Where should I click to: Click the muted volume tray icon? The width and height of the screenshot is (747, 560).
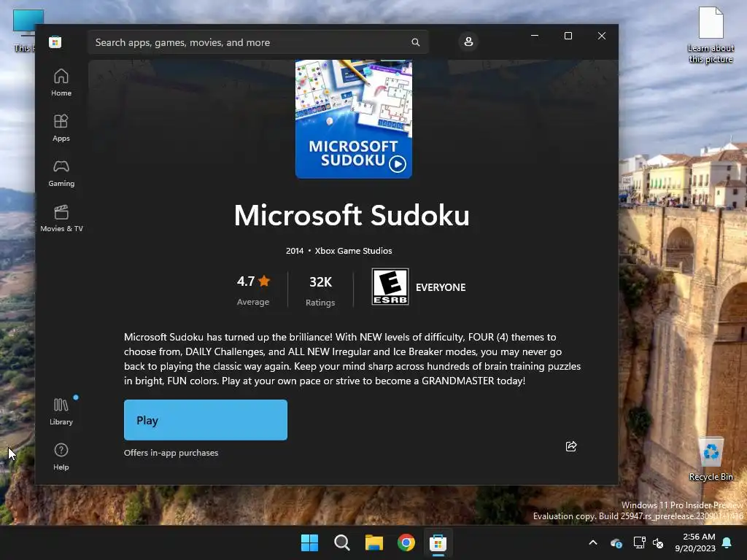(x=658, y=542)
